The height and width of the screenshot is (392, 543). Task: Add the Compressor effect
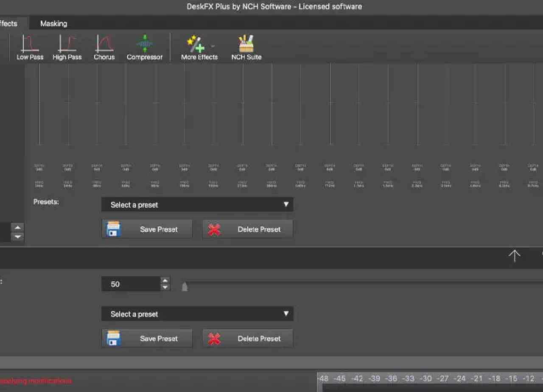145,47
